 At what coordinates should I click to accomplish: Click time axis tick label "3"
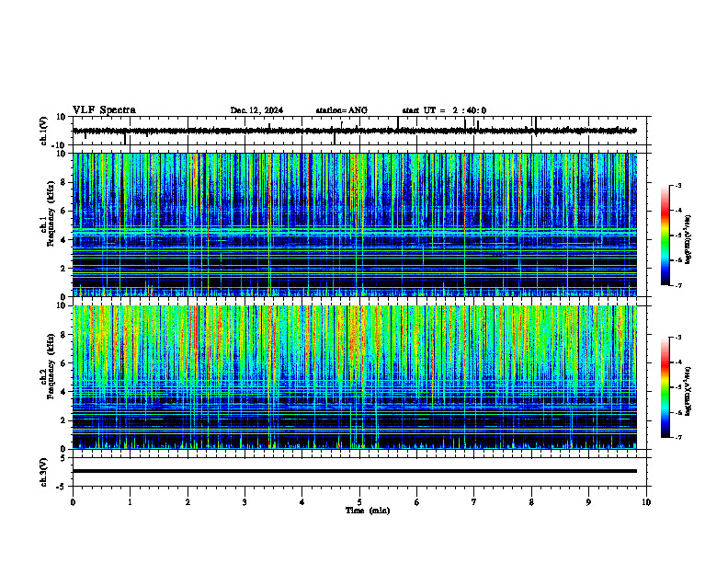click(245, 502)
